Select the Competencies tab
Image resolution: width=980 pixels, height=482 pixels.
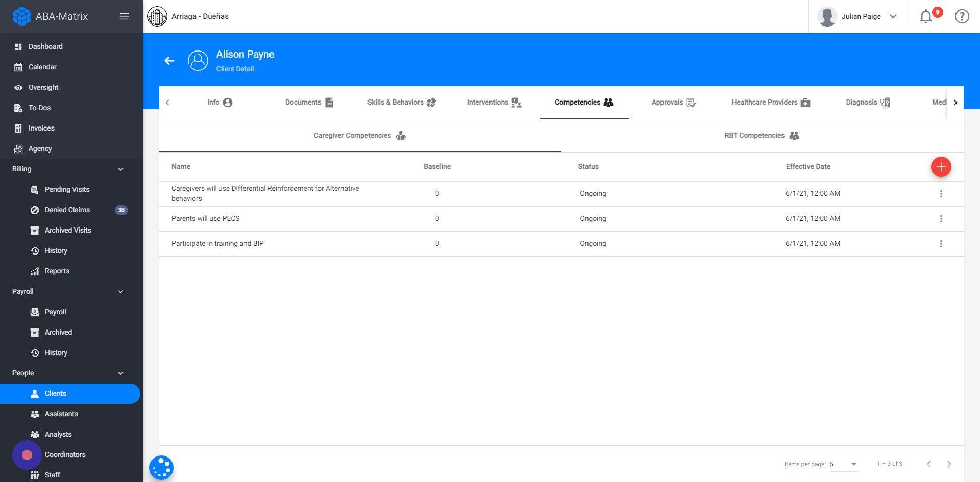tap(584, 103)
